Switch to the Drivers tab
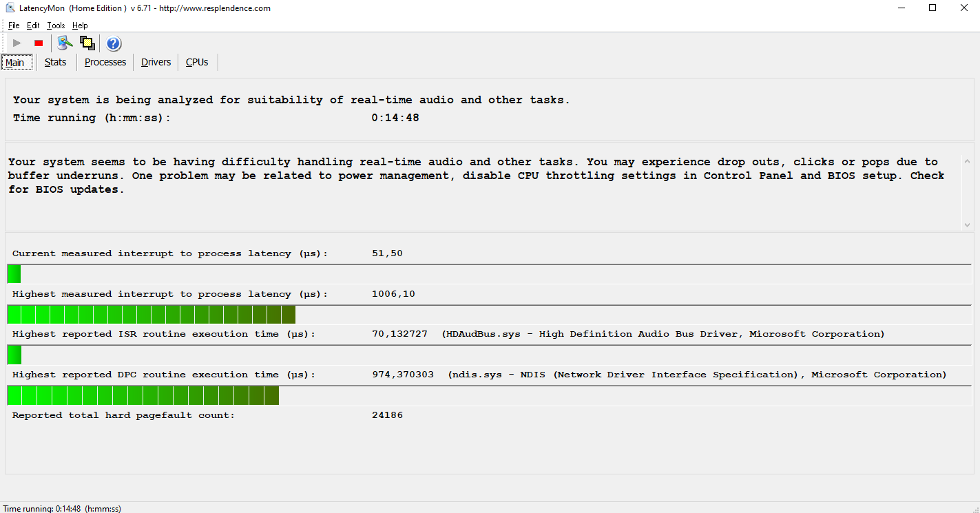This screenshot has height=513, width=980. coord(156,62)
